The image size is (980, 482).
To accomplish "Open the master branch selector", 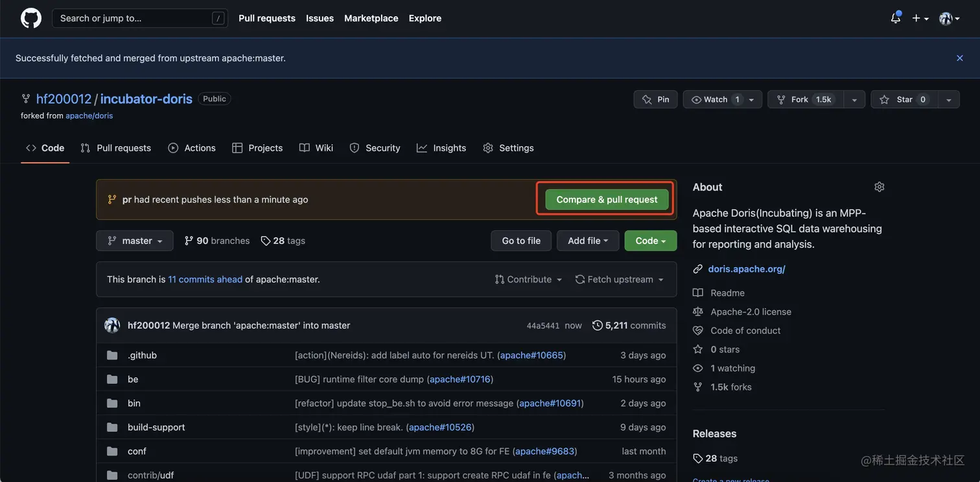I will [135, 241].
